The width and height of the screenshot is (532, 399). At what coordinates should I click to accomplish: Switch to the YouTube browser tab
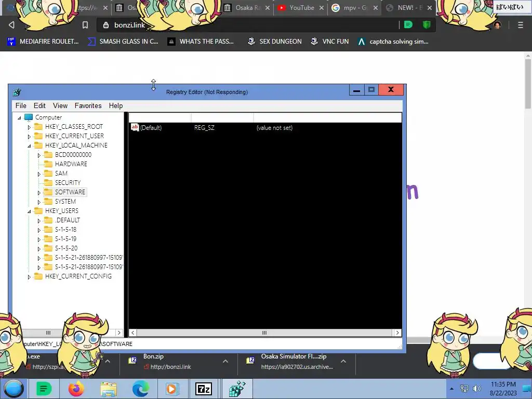coord(302,7)
